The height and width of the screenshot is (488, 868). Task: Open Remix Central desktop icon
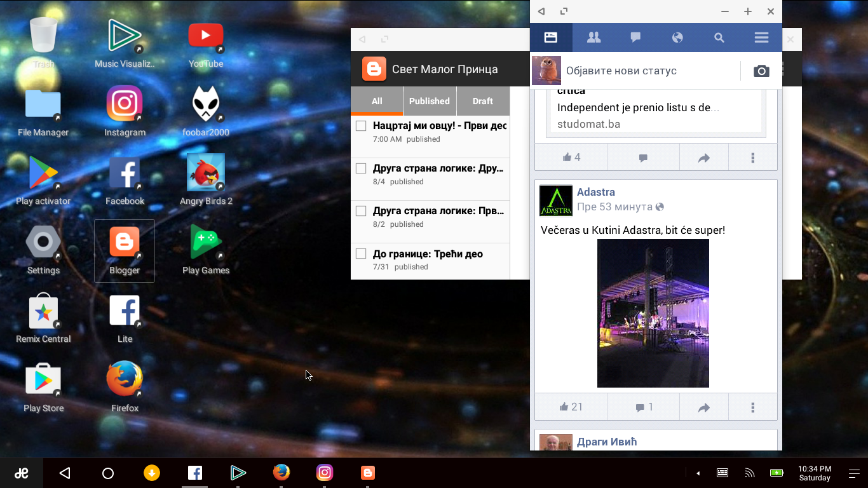point(43,318)
